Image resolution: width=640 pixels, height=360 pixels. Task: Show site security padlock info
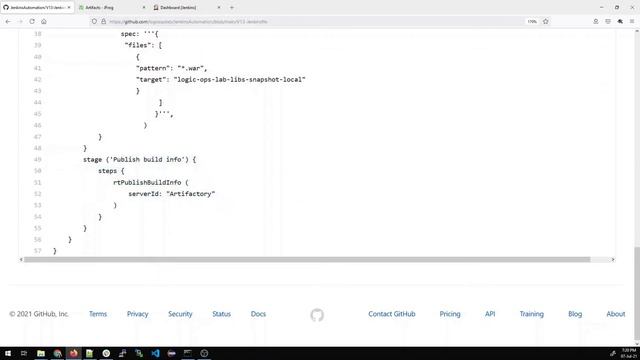[103, 21]
